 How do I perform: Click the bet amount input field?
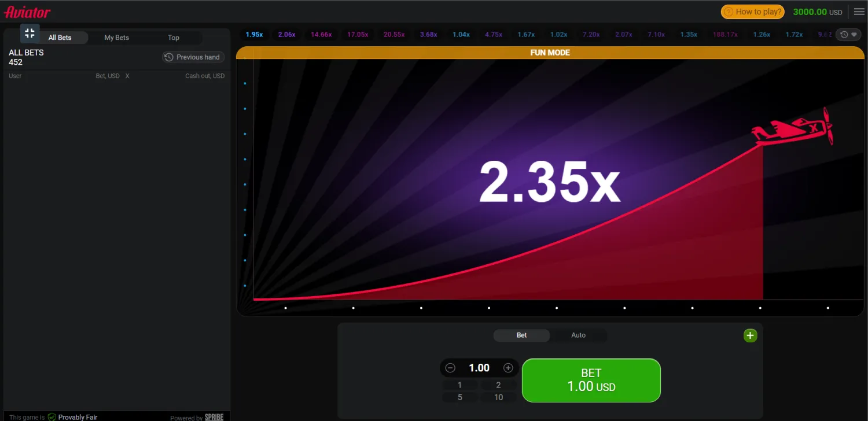click(479, 368)
